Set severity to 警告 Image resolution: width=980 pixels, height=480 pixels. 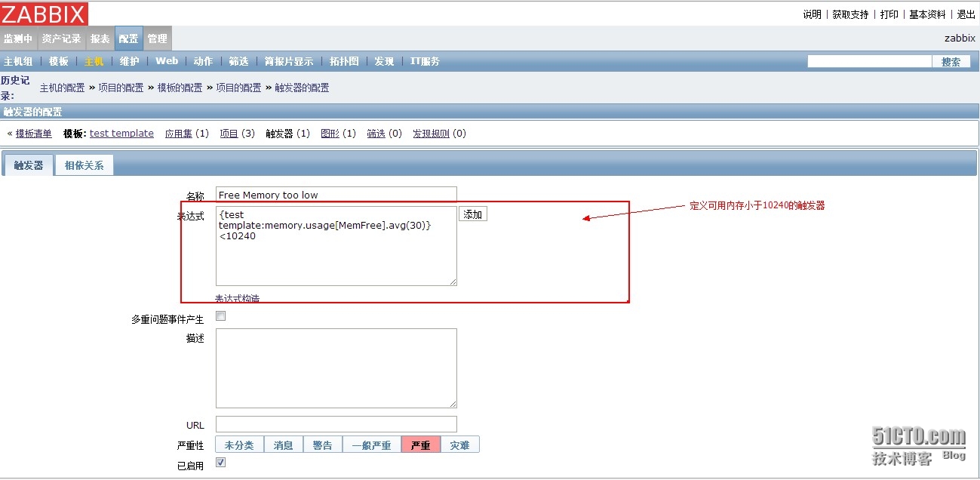click(x=323, y=445)
